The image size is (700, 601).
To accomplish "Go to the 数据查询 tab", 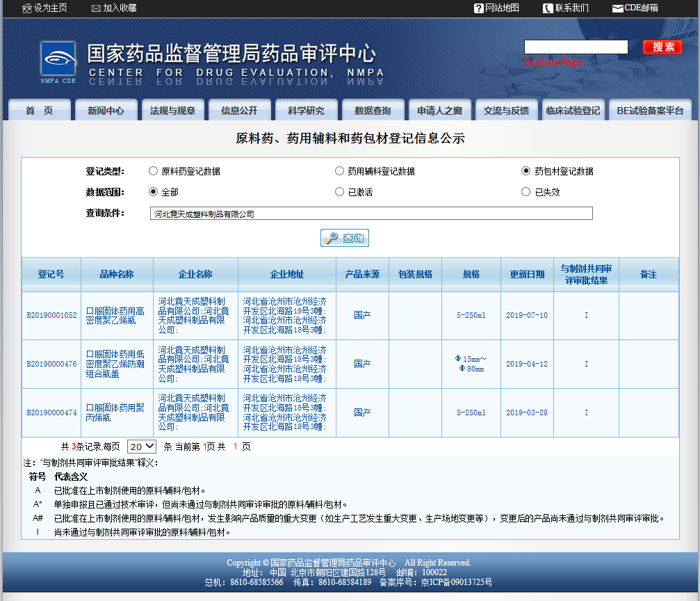I will (373, 111).
